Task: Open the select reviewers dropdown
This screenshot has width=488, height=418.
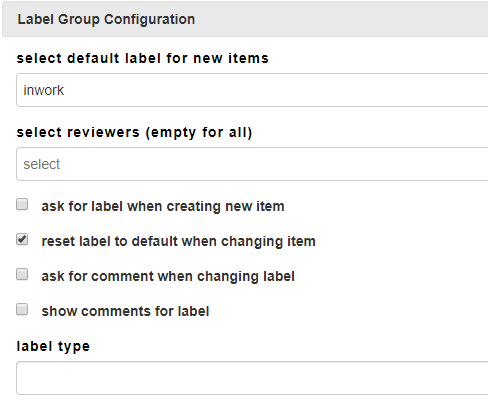Action: (252, 164)
